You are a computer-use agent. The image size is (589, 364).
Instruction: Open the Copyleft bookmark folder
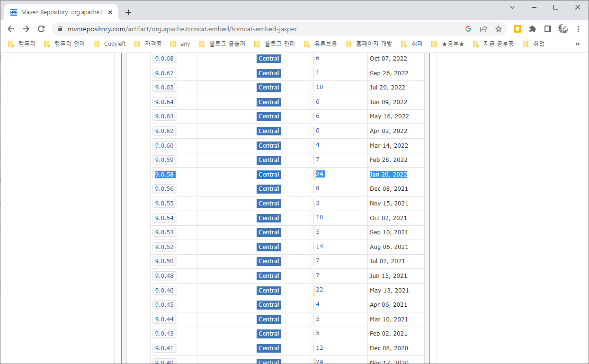click(110, 44)
